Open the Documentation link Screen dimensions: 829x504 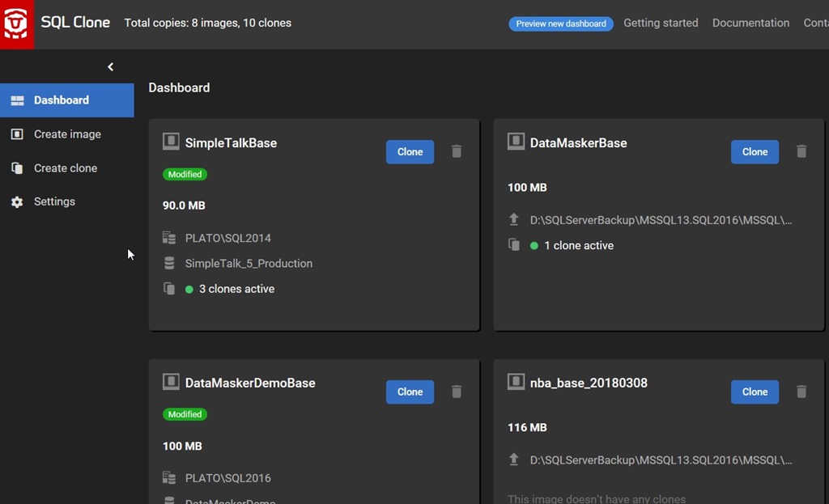point(750,23)
